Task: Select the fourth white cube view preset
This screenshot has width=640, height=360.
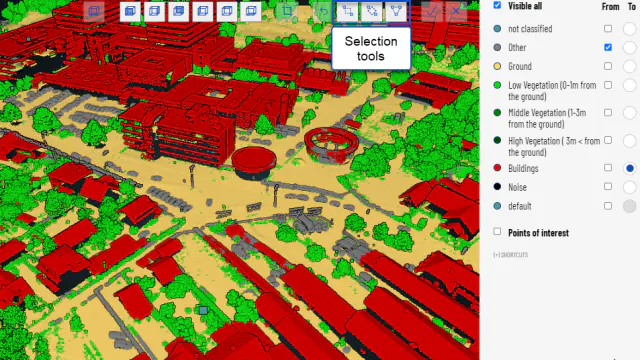Action: coord(202,11)
